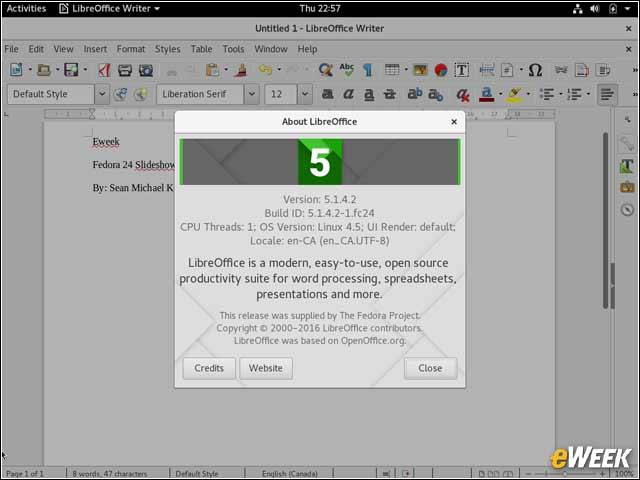
Task: Open Liberation Serif font dropdown arrow
Action: (x=252, y=94)
